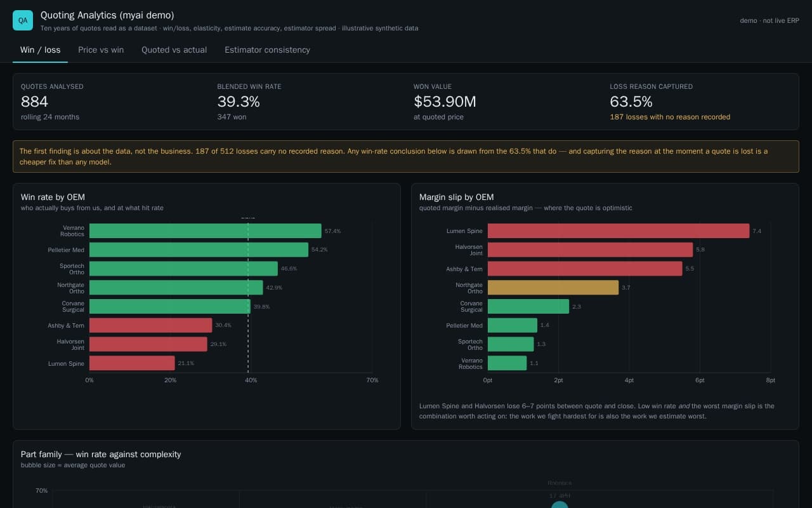This screenshot has width=812, height=508.
Task: Click the Lumen Spine 21.1% bar
Action: coord(132,363)
